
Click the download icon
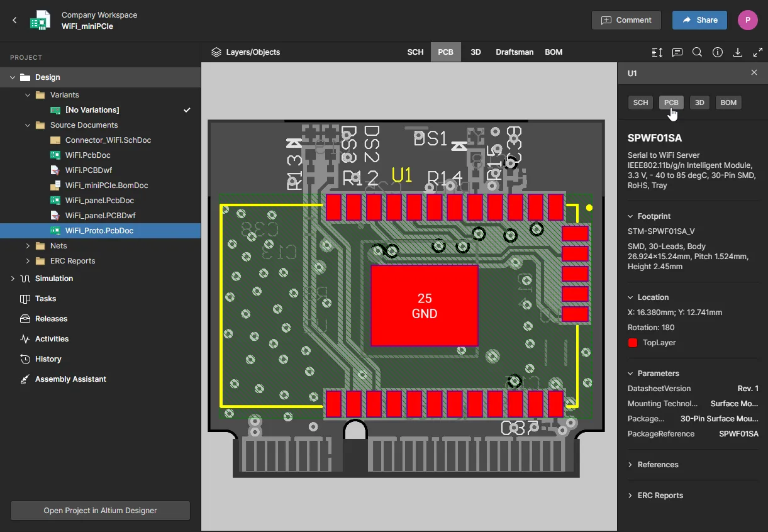point(738,52)
